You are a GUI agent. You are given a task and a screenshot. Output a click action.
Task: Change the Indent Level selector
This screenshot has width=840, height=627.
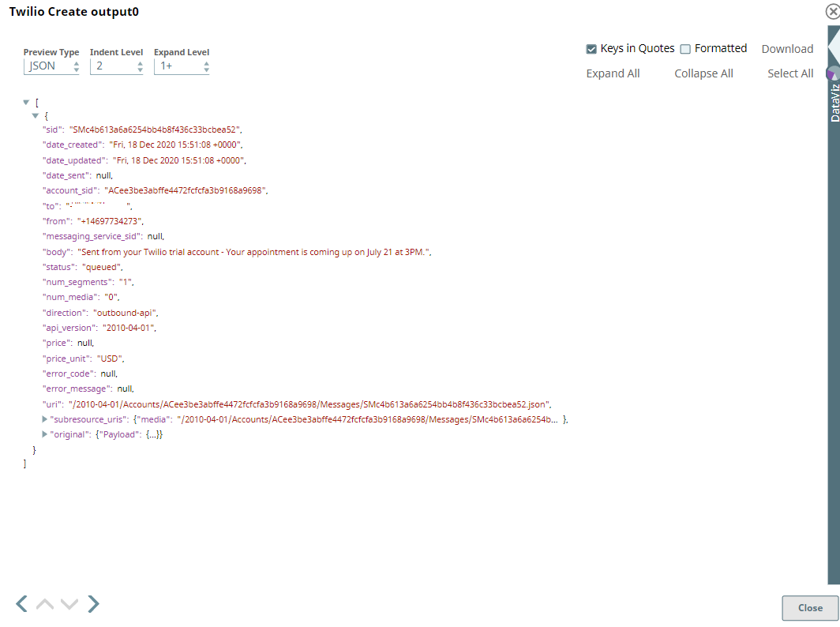pyautogui.click(x=116, y=66)
